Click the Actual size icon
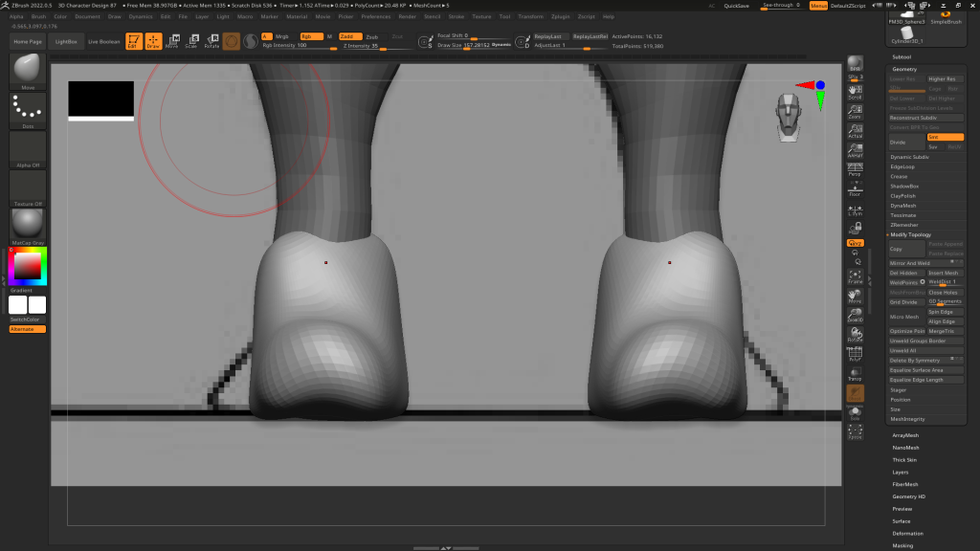 pyautogui.click(x=855, y=131)
